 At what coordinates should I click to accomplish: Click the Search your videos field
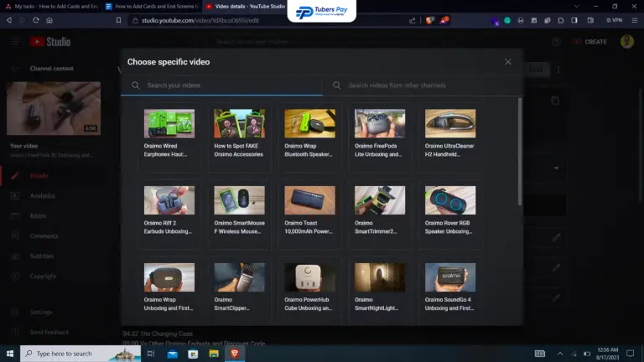point(221,85)
